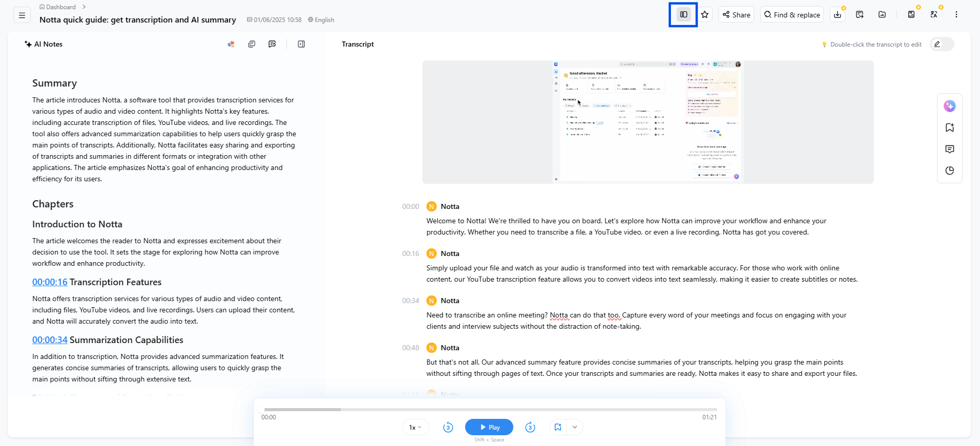Open the hamburger sidebar menu
This screenshot has width=980, height=446.
pos(22,15)
